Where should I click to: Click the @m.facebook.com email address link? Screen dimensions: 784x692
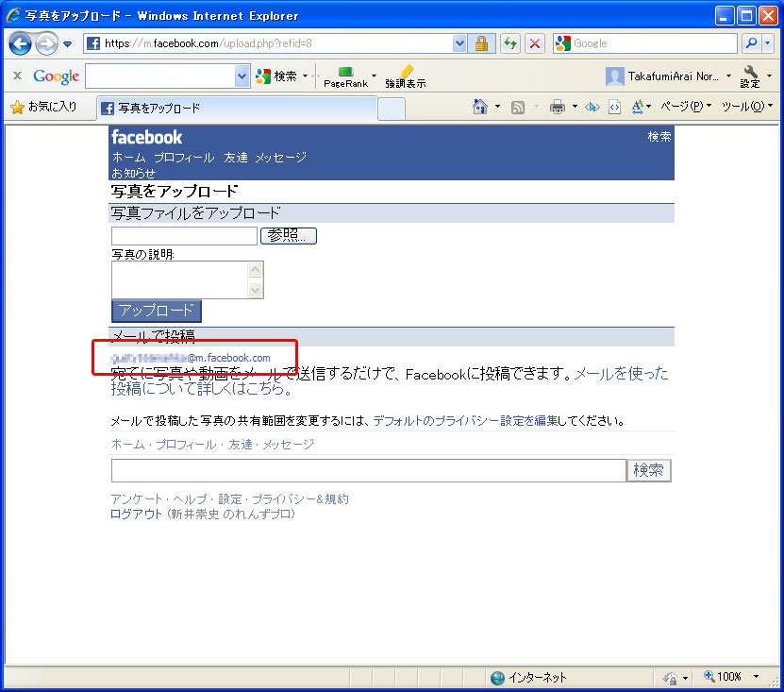pos(191,358)
